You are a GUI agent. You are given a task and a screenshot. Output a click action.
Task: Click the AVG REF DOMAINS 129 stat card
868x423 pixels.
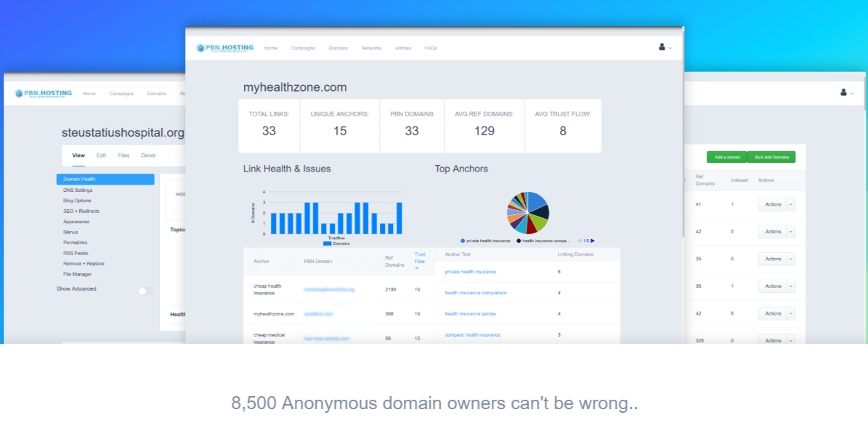click(484, 126)
